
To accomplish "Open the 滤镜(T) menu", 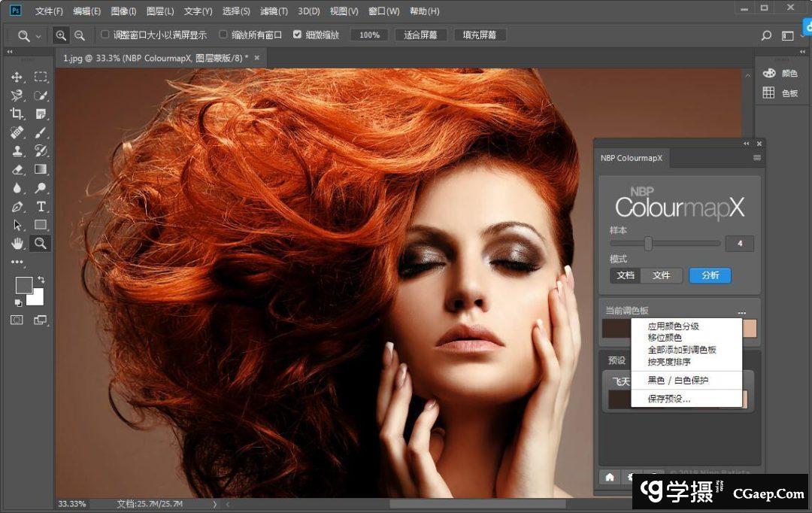I will click(274, 11).
